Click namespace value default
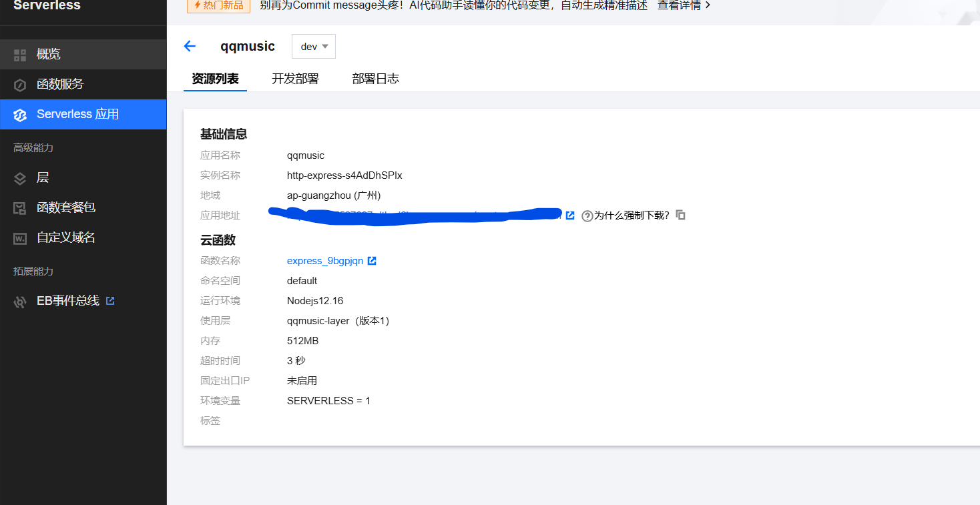The height and width of the screenshot is (505, 980). 302,281
